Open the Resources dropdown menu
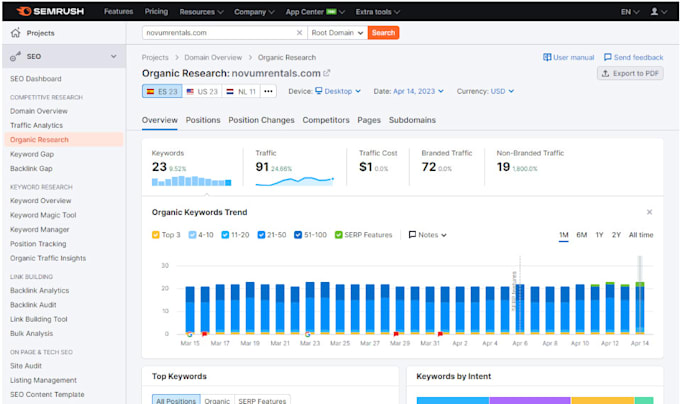Viewport: 680px width, 404px height. tap(201, 12)
